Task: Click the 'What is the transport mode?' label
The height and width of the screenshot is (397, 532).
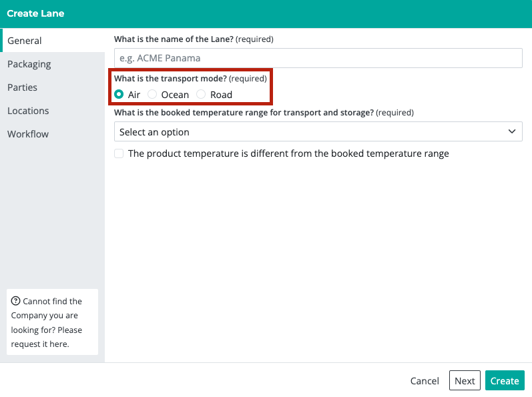Action: coord(170,79)
